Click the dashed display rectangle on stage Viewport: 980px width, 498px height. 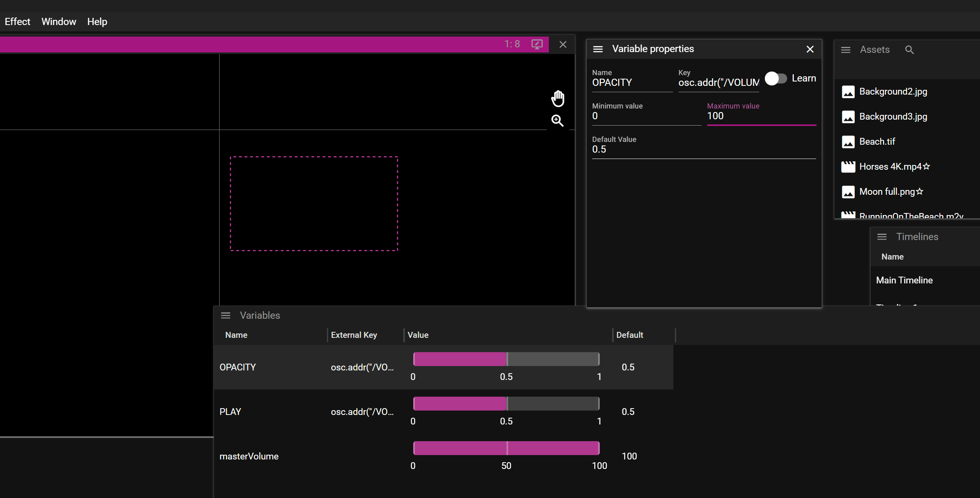coord(314,203)
